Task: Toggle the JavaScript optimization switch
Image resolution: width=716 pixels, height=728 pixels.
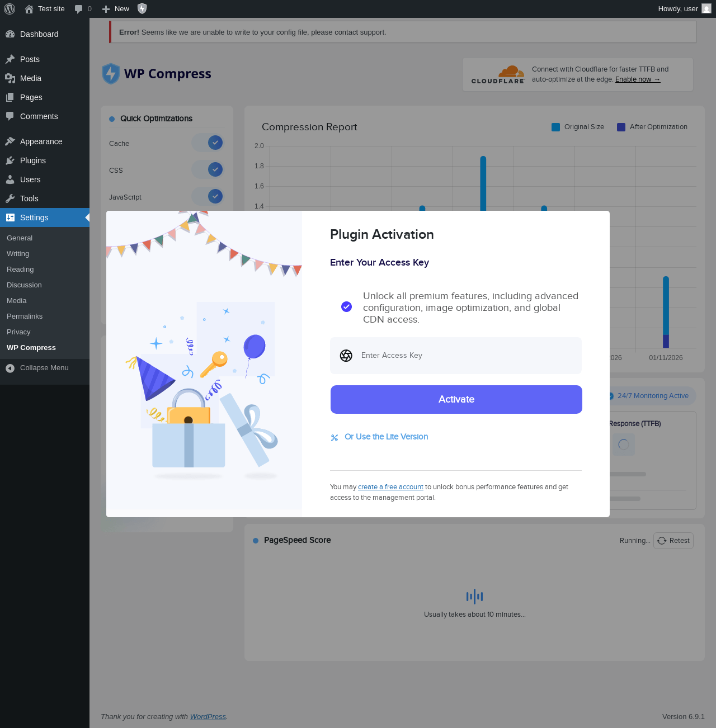Action: coord(208,196)
